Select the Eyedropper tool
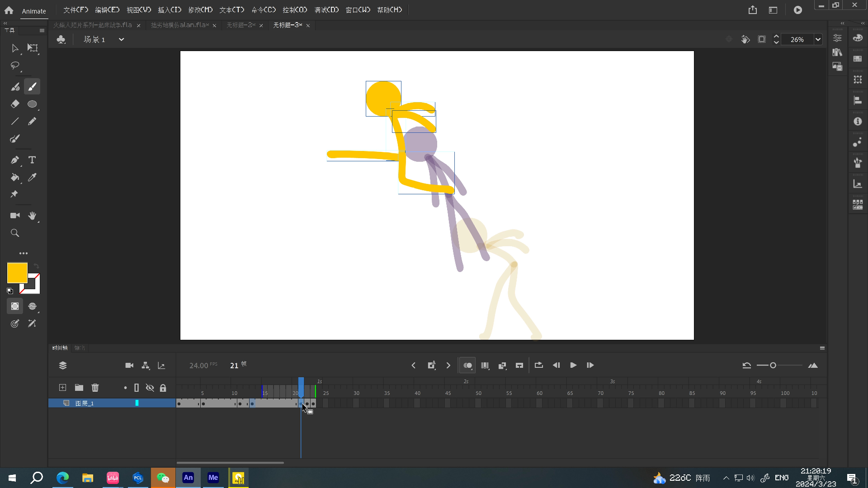868x488 pixels. pyautogui.click(x=32, y=177)
